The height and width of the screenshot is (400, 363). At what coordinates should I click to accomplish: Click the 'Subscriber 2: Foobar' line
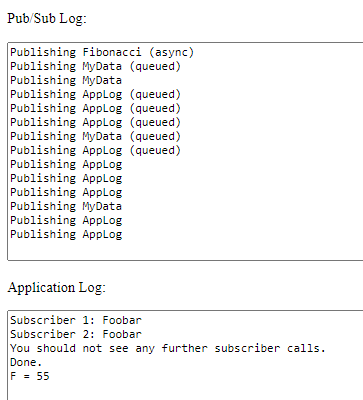(x=76, y=334)
